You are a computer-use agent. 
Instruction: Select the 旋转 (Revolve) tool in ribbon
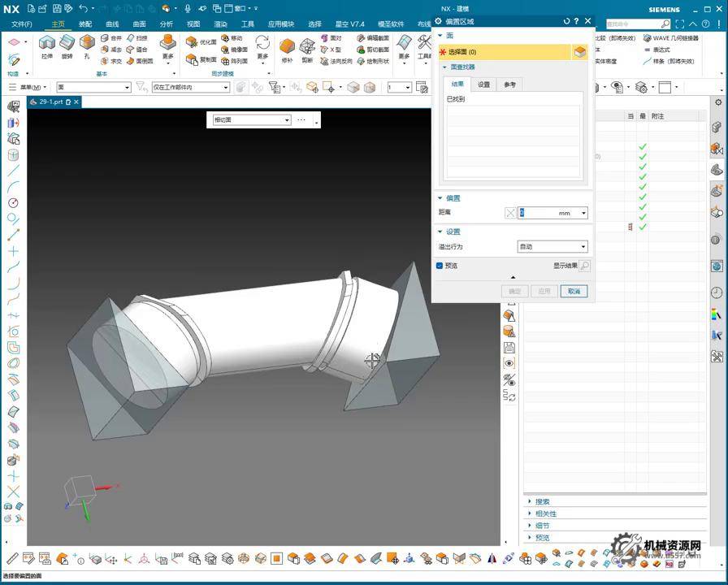pos(67,43)
